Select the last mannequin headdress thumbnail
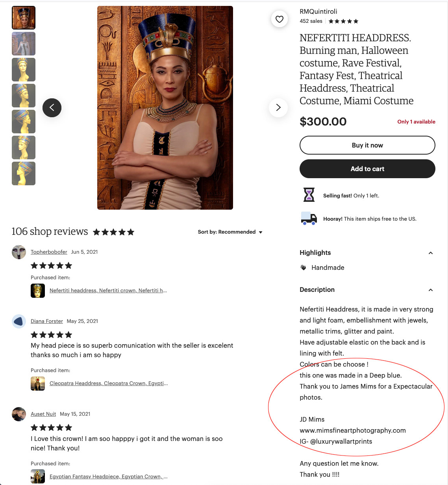The height and width of the screenshot is (485, 448). pos(24,173)
